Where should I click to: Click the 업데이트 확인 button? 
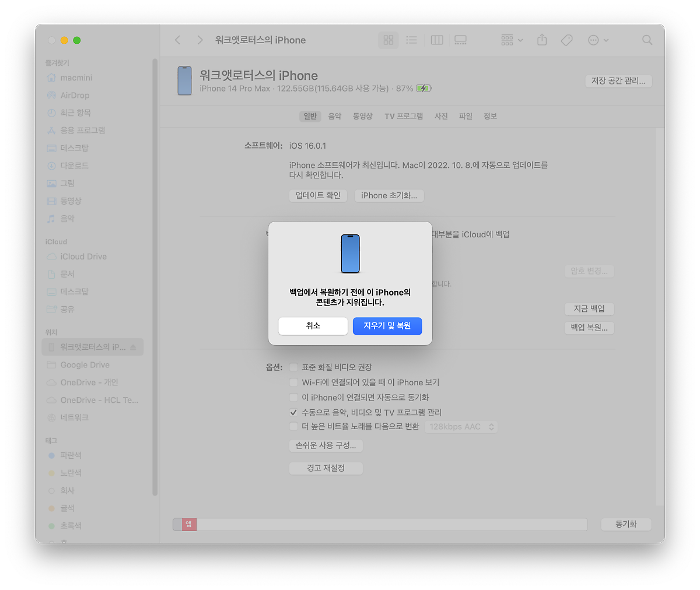(x=318, y=196)
